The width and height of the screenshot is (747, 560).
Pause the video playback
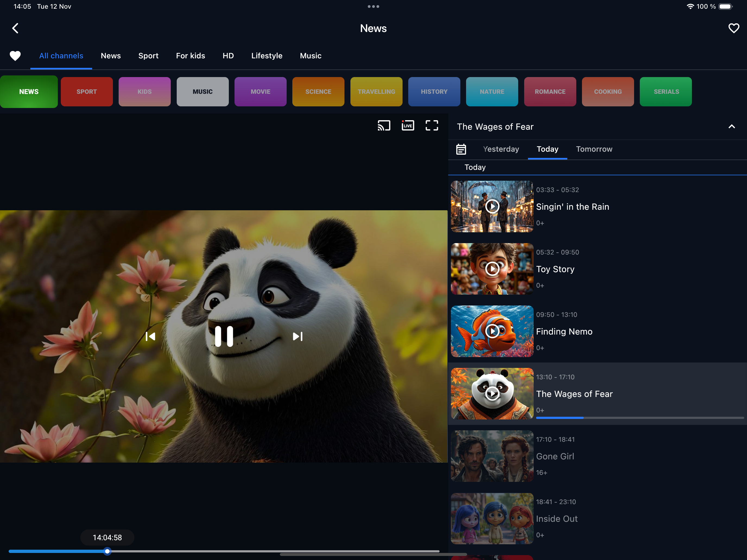[x=224, y=336]
